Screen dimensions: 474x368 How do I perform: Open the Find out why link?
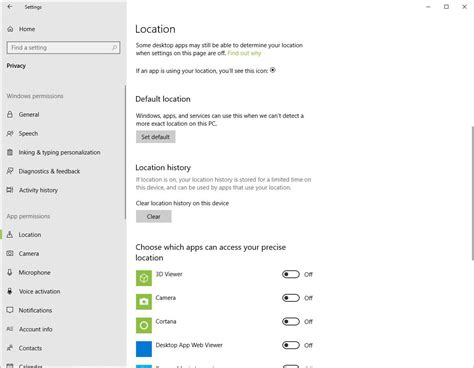point(244,53)
